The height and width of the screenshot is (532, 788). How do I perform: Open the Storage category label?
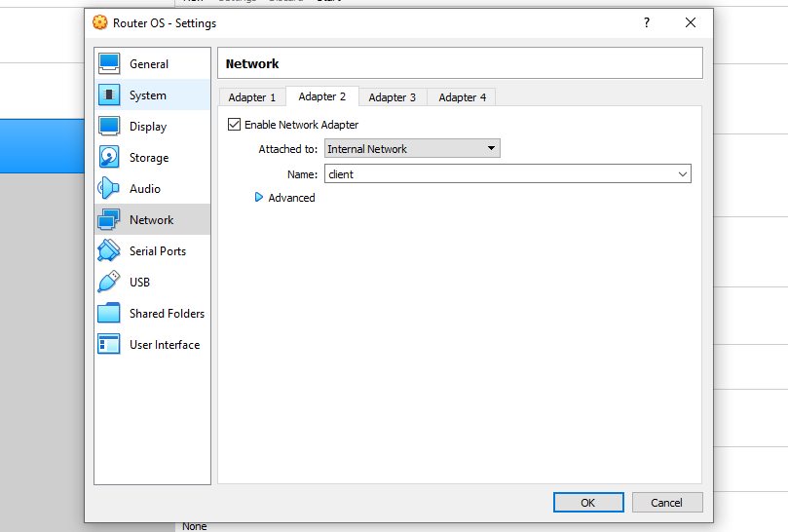(x=149, y=158)
